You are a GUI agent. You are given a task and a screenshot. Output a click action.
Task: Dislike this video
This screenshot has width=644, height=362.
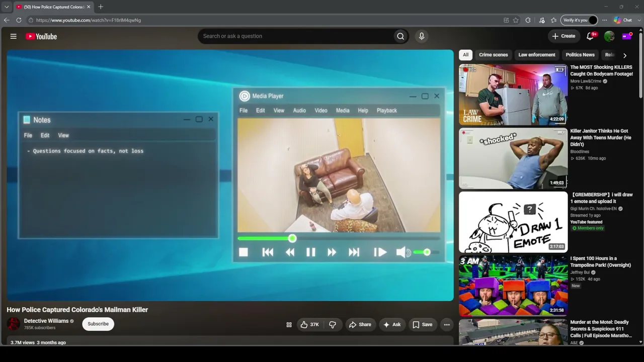click(x=333, y=325)
